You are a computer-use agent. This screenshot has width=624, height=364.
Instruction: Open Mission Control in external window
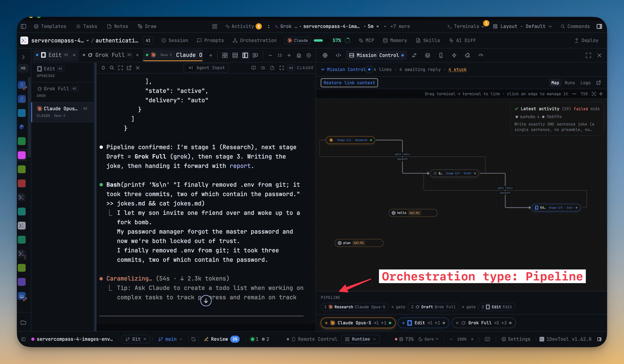click(599, 83)
